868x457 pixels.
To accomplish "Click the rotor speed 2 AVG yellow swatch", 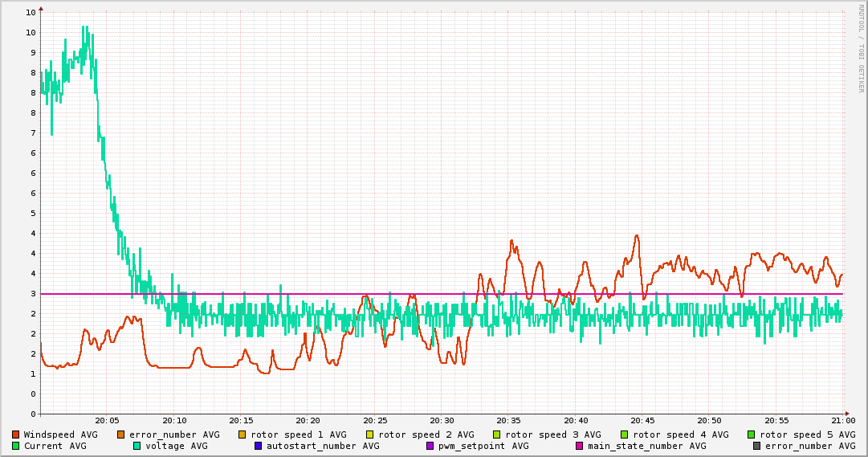I will tap(370, 435).
